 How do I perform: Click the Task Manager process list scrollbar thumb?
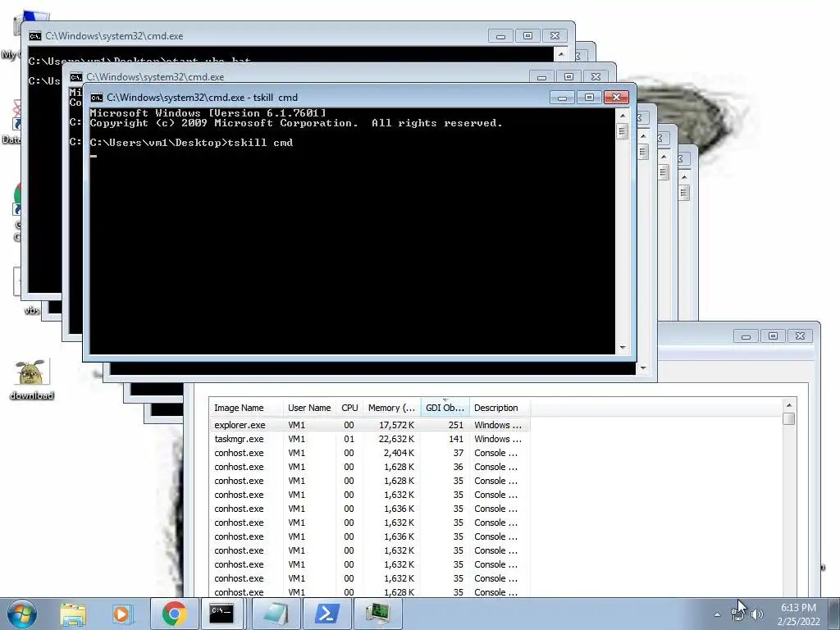pyautogui.click(x=788, y=419)
